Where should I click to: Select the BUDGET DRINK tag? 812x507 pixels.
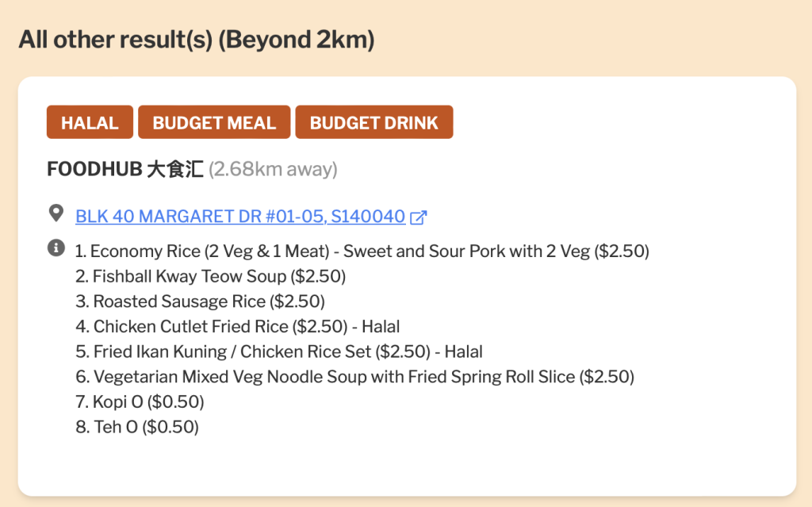coord(373,122)
